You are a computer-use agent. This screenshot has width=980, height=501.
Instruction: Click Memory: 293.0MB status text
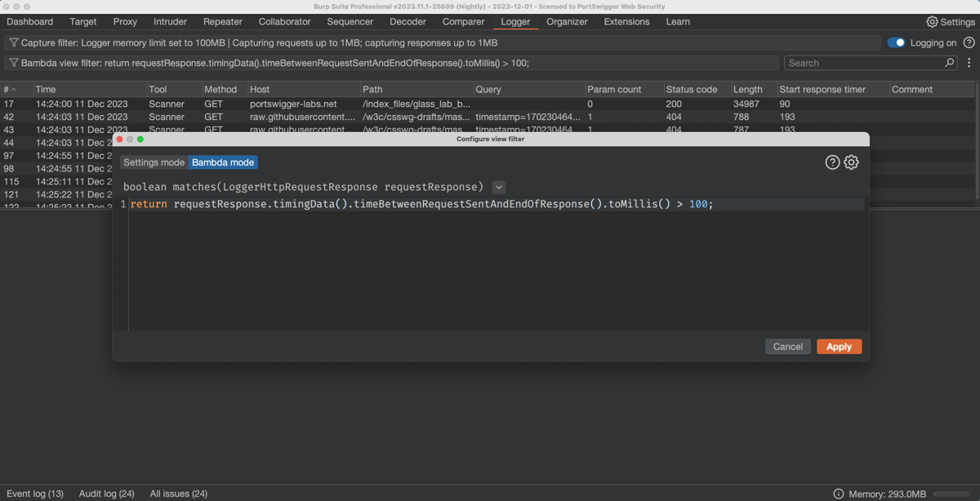click(888, 494)
